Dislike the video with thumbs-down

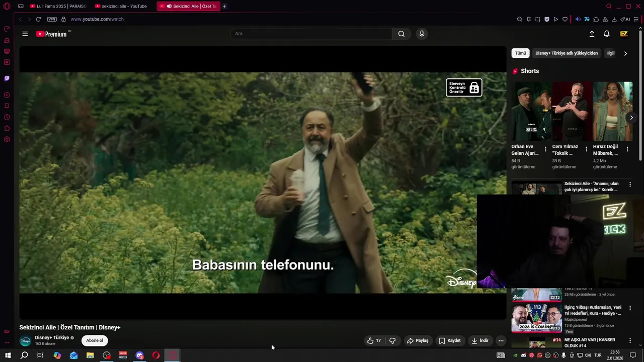pyautogui.click(x=392, y=340)
